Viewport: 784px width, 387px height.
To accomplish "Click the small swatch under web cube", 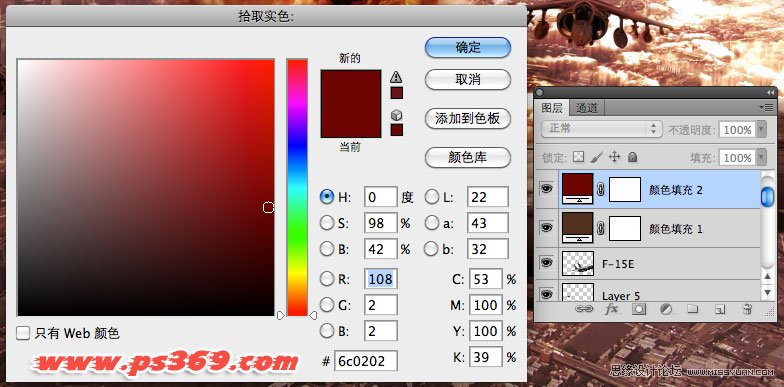I will pos(396,130).
